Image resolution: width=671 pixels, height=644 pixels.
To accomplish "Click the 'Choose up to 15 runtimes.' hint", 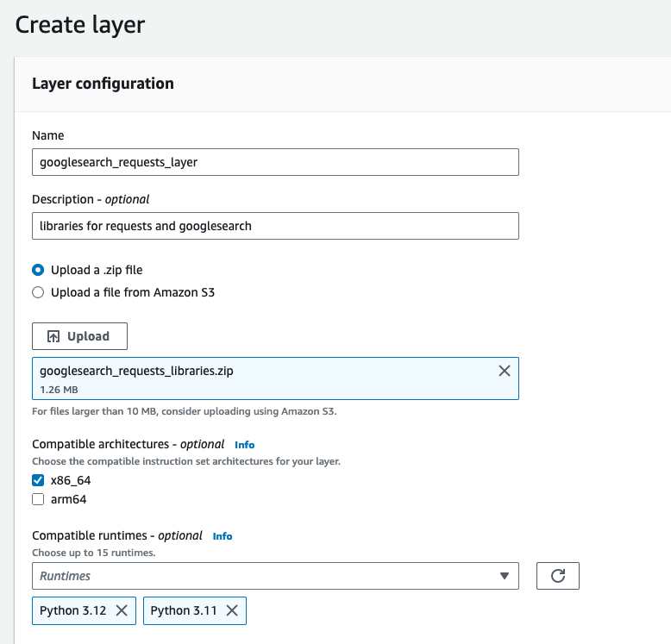I will point(94,553).
